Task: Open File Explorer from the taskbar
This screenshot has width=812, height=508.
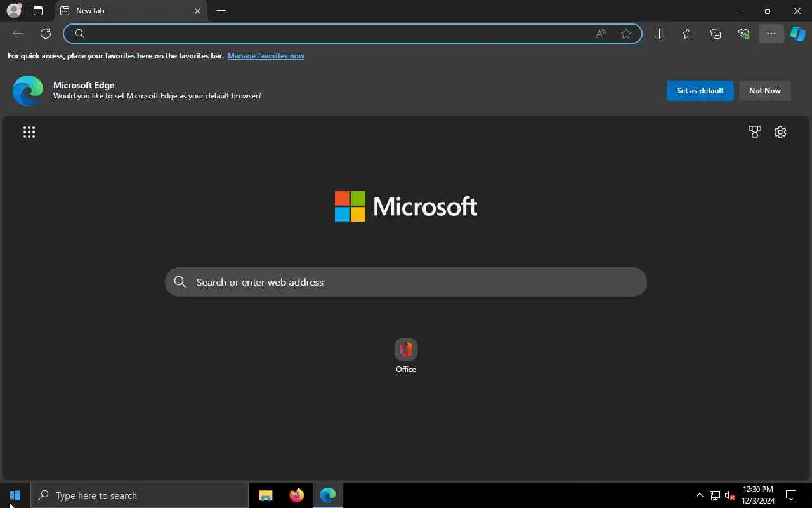Action: pos(266,495)
